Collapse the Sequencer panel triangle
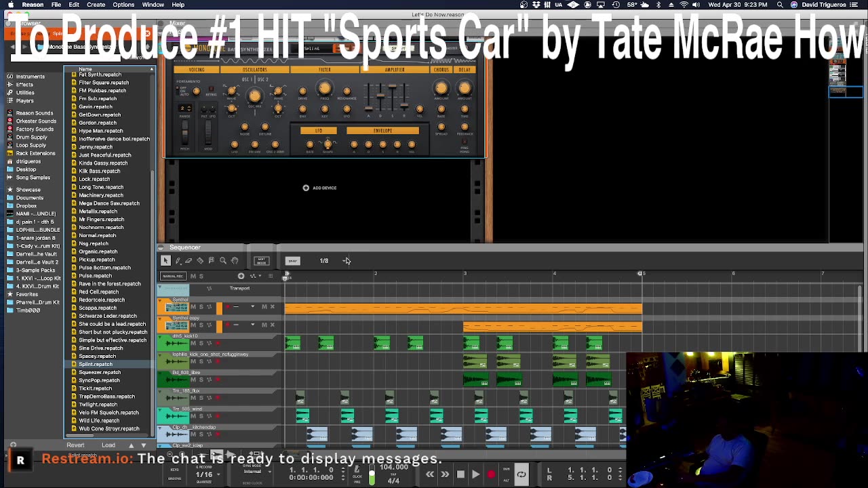 pyautogui.click(x=161, y=248)
